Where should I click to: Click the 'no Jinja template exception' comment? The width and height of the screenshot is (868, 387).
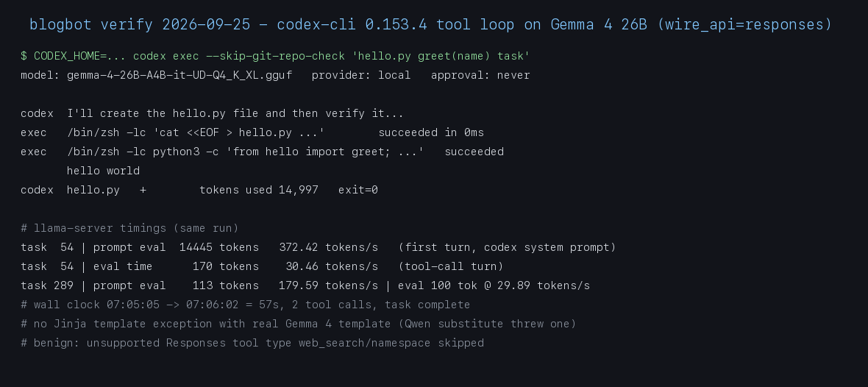pyautogui.click(x=299, y=324)
